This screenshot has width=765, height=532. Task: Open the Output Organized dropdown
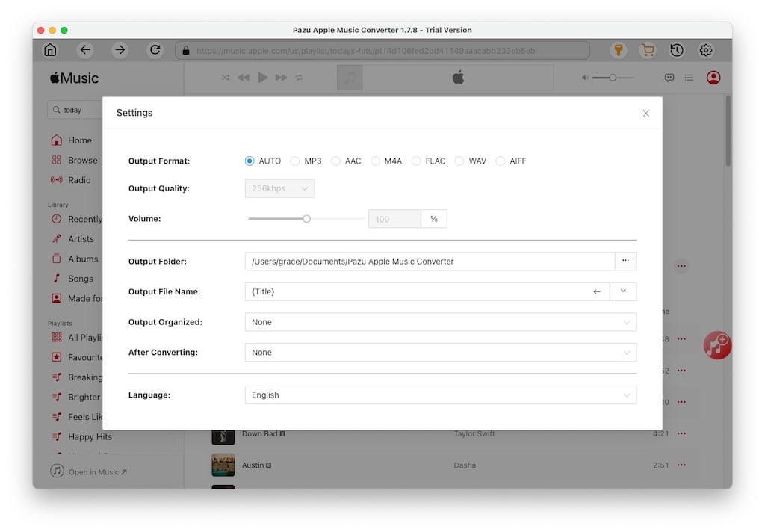pos(441,322)
